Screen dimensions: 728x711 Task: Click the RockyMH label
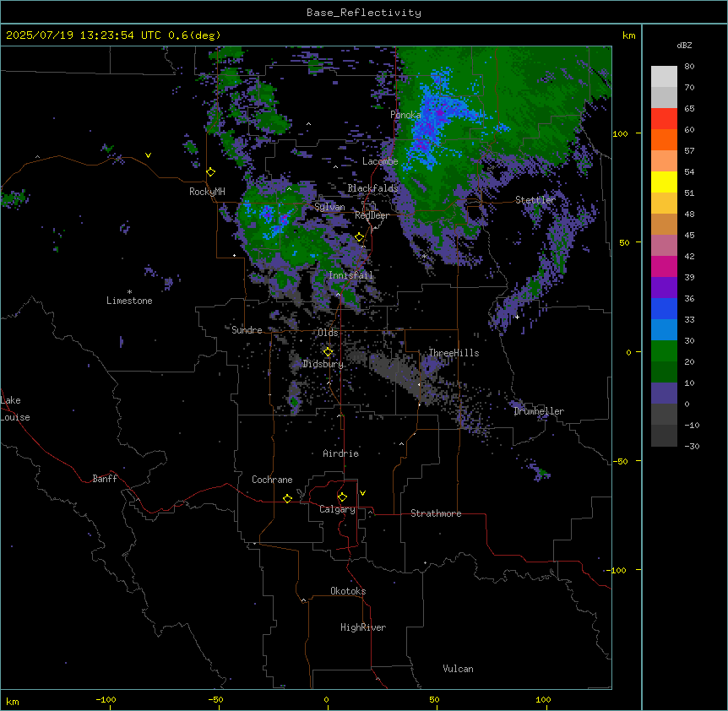coord(207,192)
